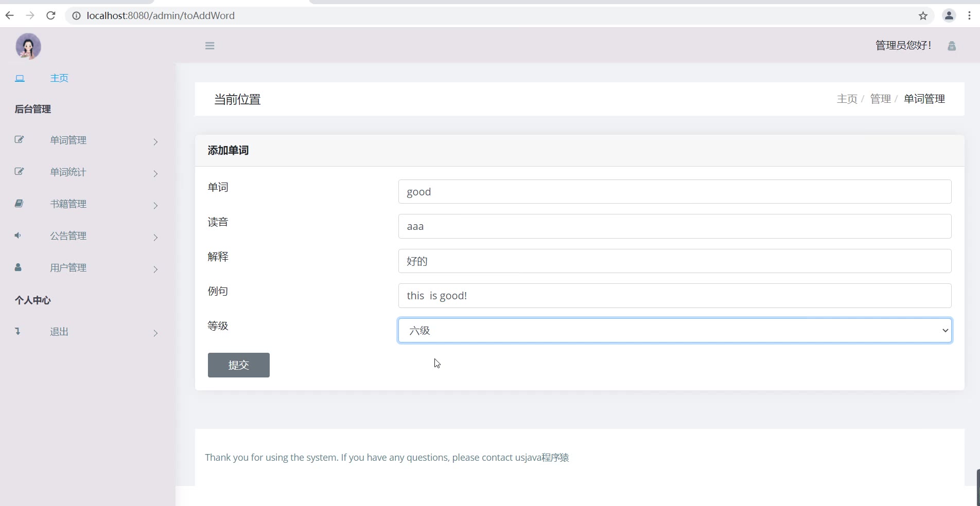The height and width of the screenshot is (506, 980).
Task: Click the 单词管理 breadcrumb
Action: point(924,99)
